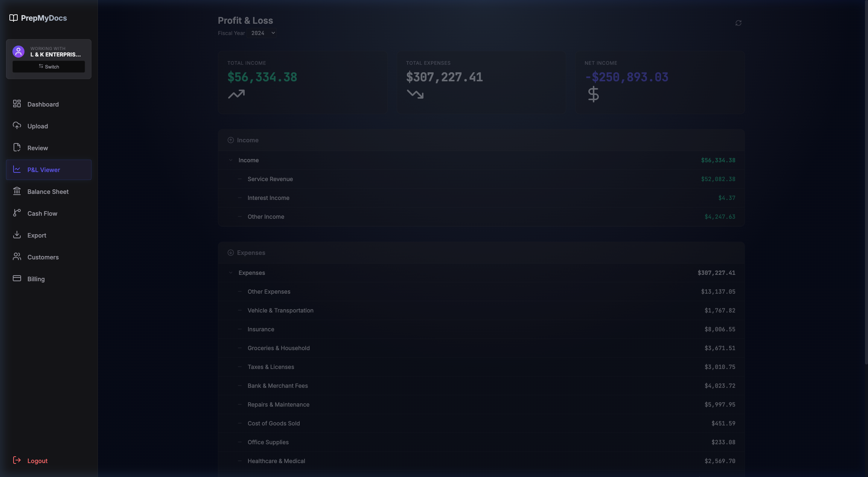Click the Total Income summary card

[x=302, y=82]
